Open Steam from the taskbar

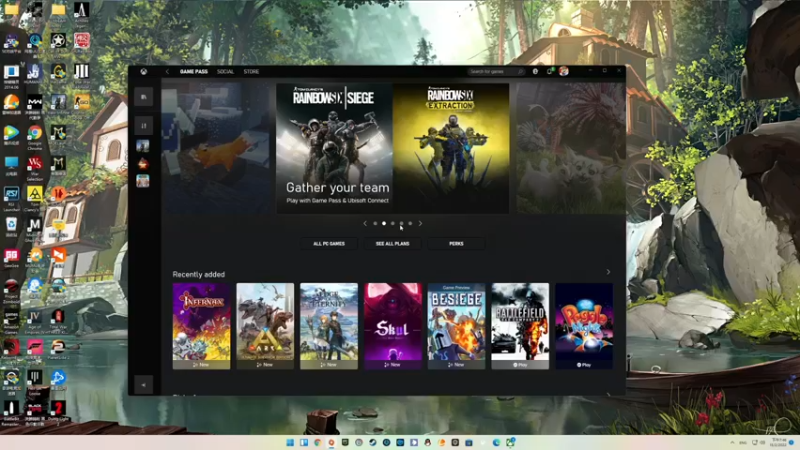[x=373, y=442]
